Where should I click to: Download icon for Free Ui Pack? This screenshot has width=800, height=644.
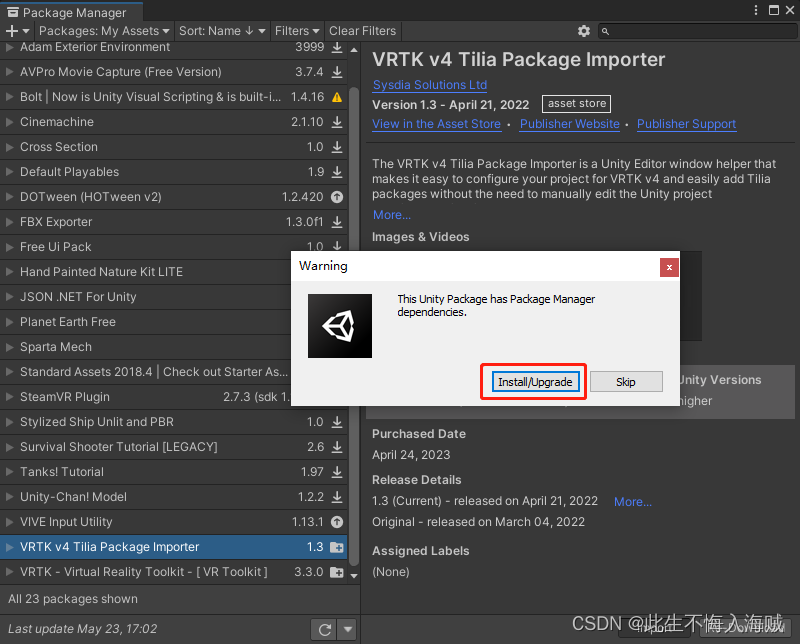(x=337, y=246)
